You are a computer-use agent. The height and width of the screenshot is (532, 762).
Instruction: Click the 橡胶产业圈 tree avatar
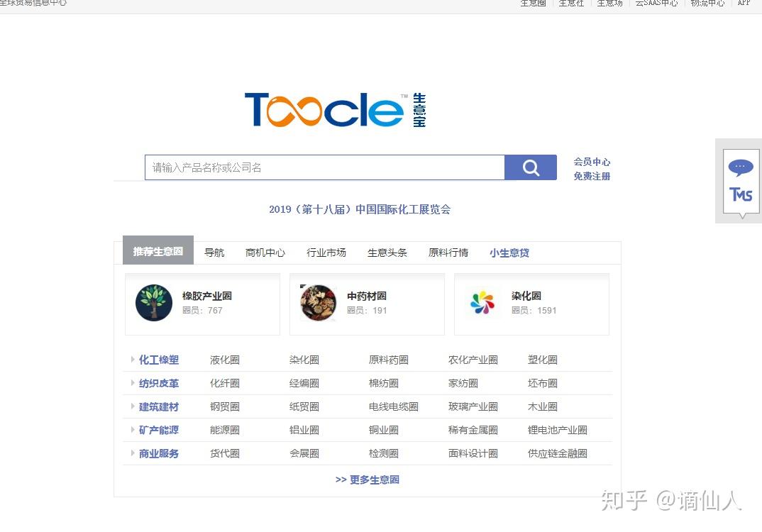(x=154, y=303)
